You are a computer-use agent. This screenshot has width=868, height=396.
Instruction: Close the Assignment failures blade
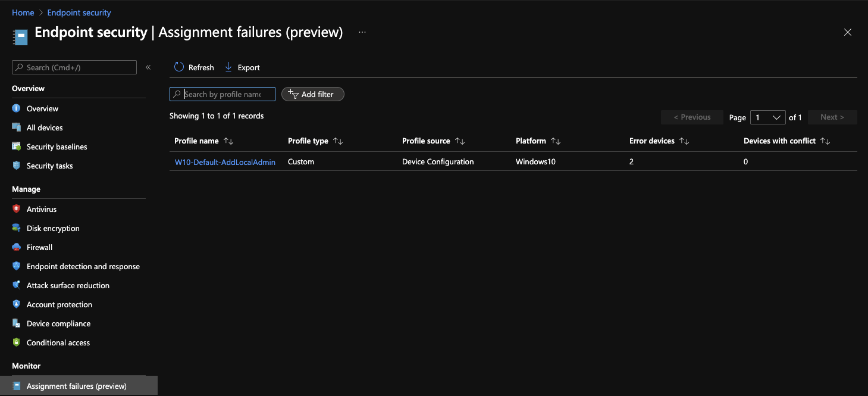tap(848, 32)
